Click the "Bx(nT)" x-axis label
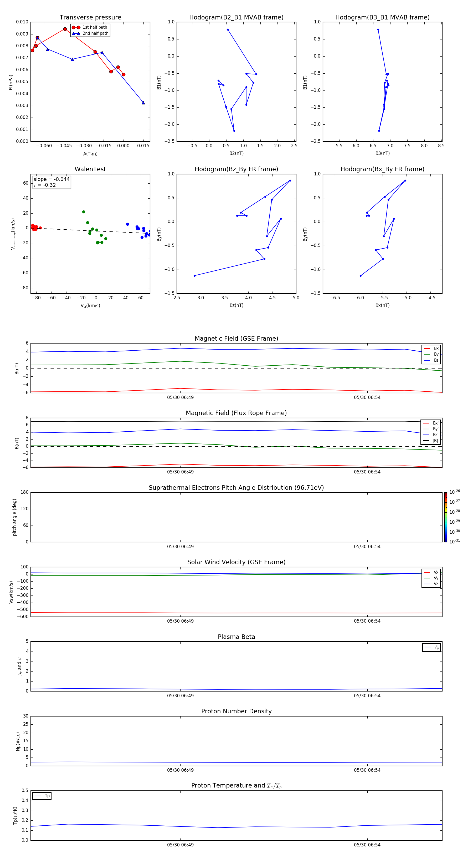 pos(382,305)
